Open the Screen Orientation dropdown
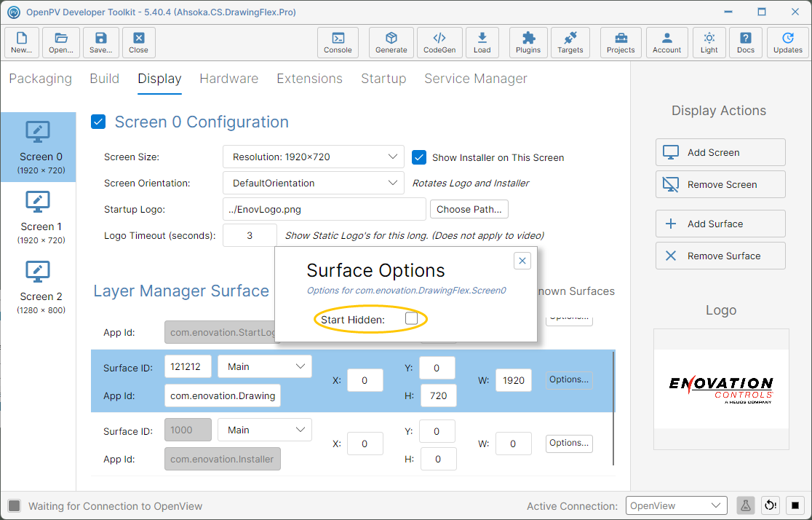 pos(314,183)
